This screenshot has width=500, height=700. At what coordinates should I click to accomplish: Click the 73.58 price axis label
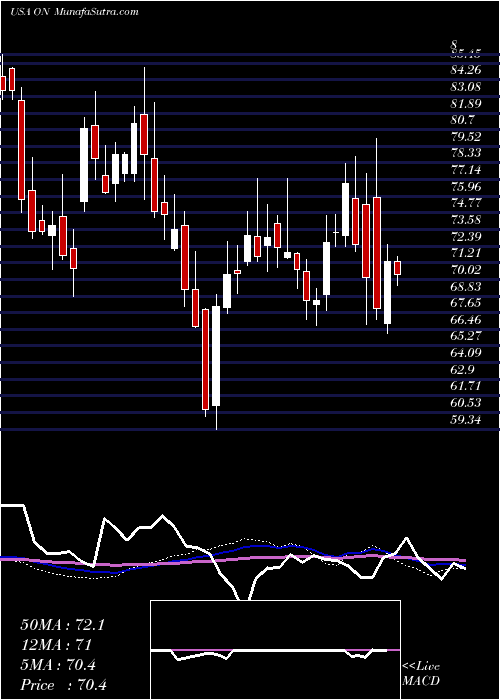466,220
